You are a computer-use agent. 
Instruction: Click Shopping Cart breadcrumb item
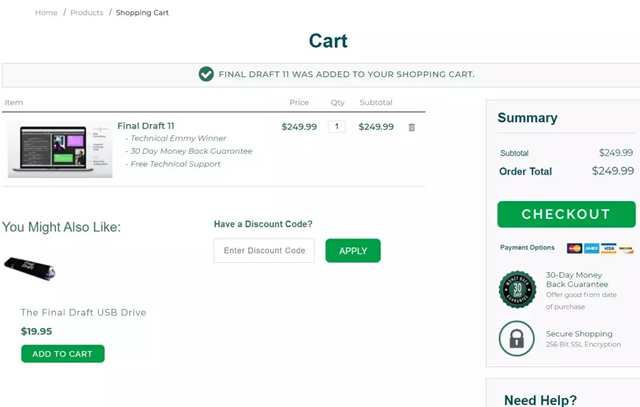click(x=144, y=13)
